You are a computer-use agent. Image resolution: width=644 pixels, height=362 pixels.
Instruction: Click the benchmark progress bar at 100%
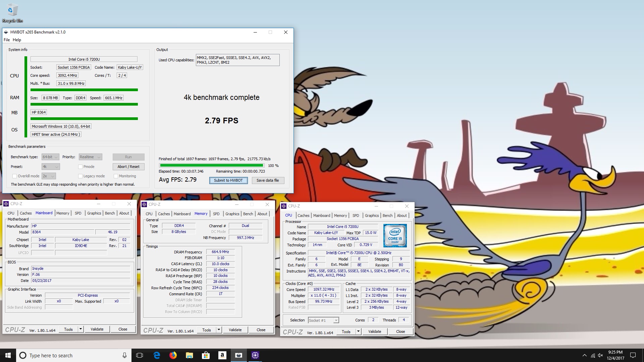[x=212, y=165]
